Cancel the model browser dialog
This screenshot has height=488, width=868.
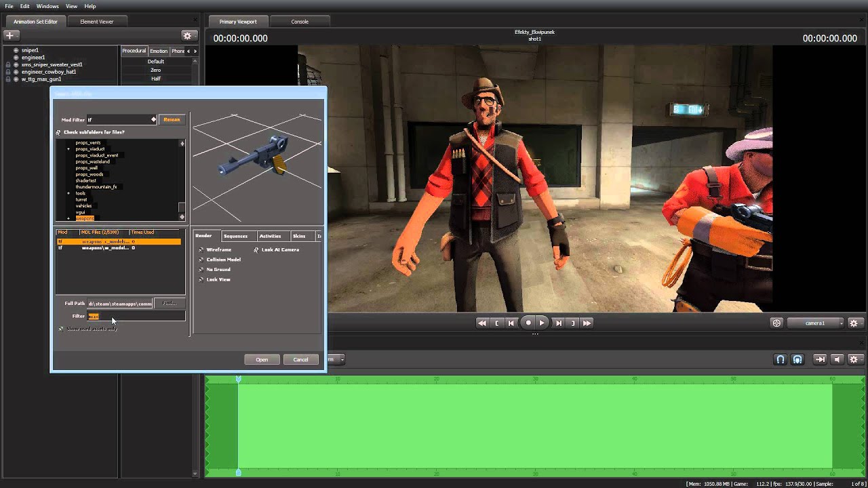(x=300, y=360)
